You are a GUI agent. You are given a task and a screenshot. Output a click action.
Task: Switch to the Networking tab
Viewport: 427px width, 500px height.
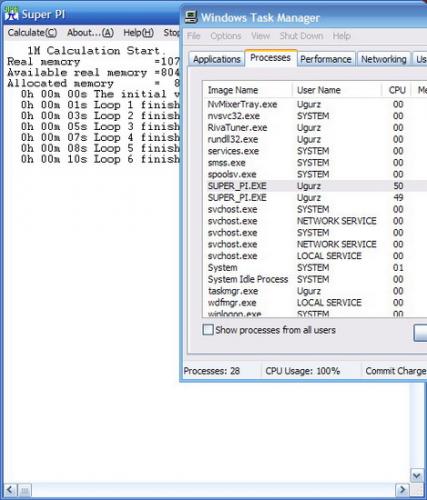[384, 59]
